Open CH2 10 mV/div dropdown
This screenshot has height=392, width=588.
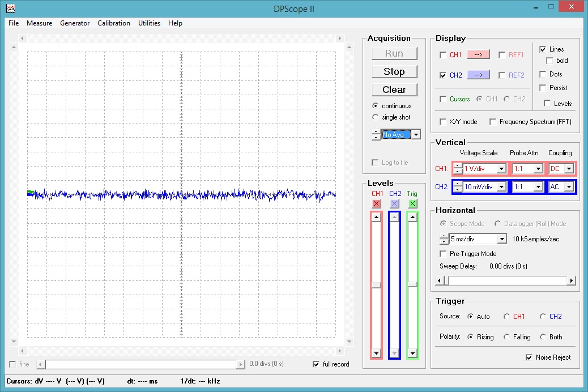click(502, 187)
